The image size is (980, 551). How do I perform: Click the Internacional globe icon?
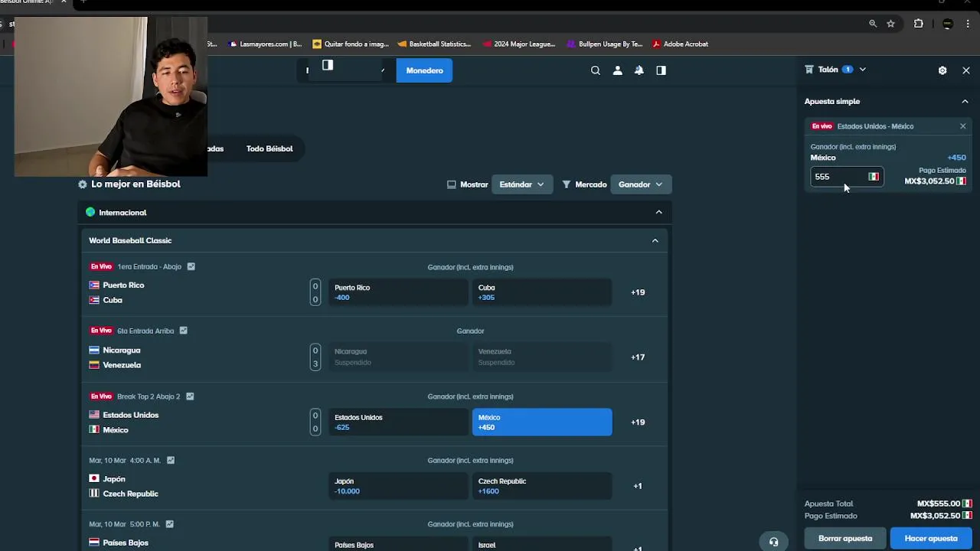tap(90, 212)
